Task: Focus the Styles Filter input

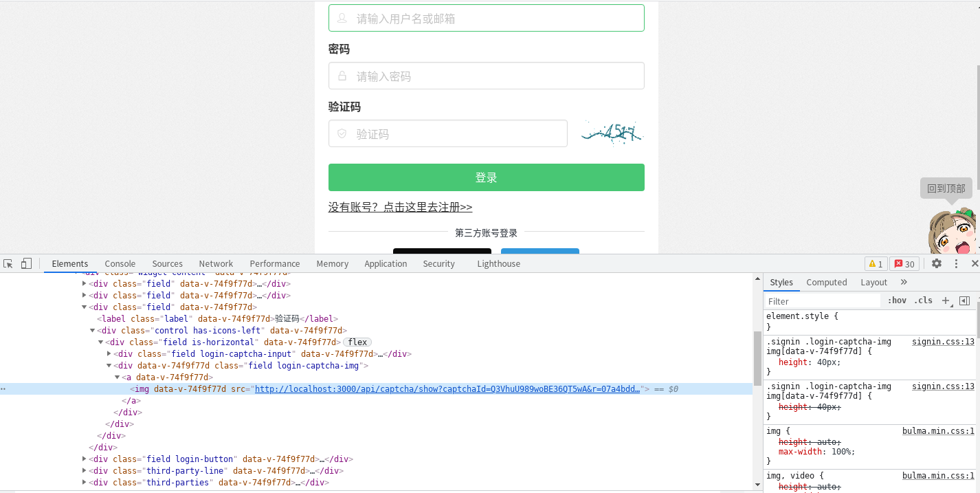Action: pyautogui.click(x=823, y=301)
